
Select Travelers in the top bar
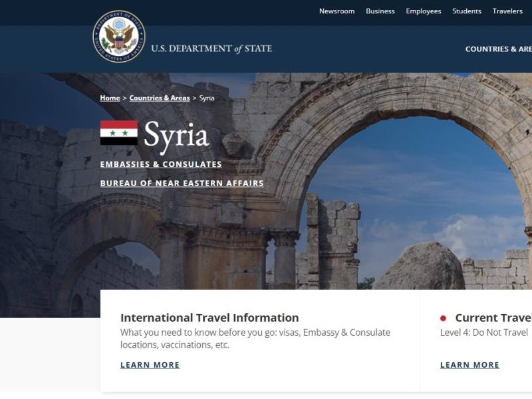507,11
